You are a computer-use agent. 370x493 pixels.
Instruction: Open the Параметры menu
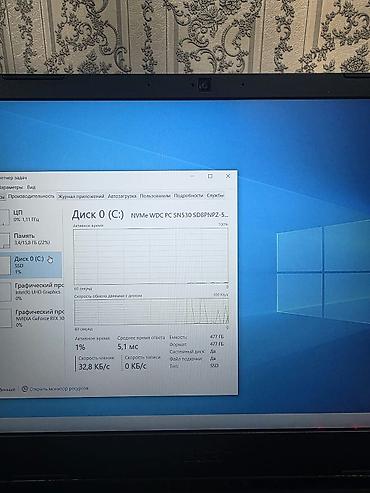(x=11, y=187)
